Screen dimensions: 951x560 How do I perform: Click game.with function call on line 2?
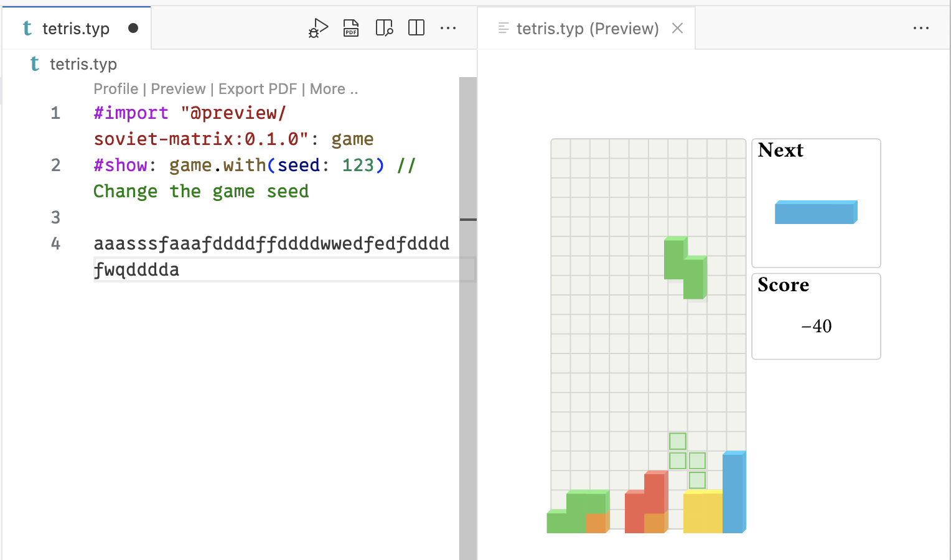(217, 165)
